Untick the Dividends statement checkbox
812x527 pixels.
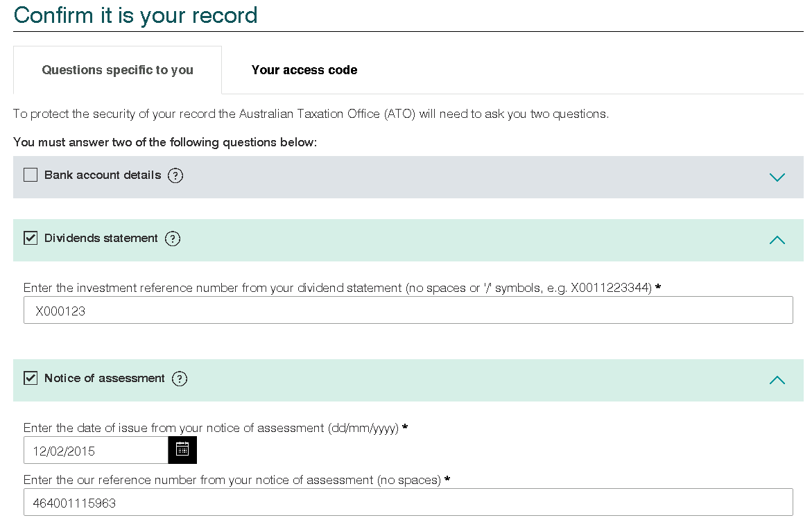pos(31,239)
